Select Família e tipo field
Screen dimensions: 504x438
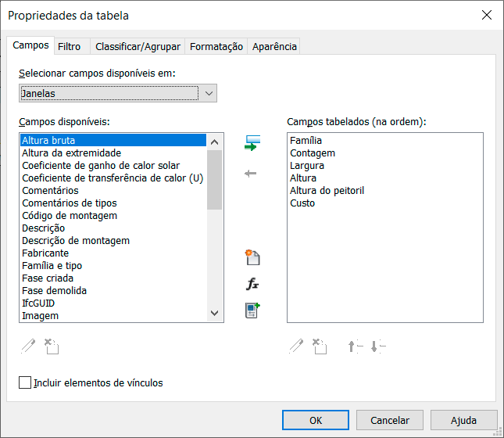click(113, 266)
